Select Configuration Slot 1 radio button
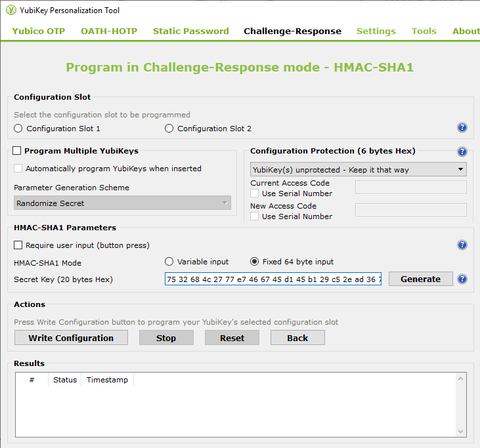 (18, 129)
